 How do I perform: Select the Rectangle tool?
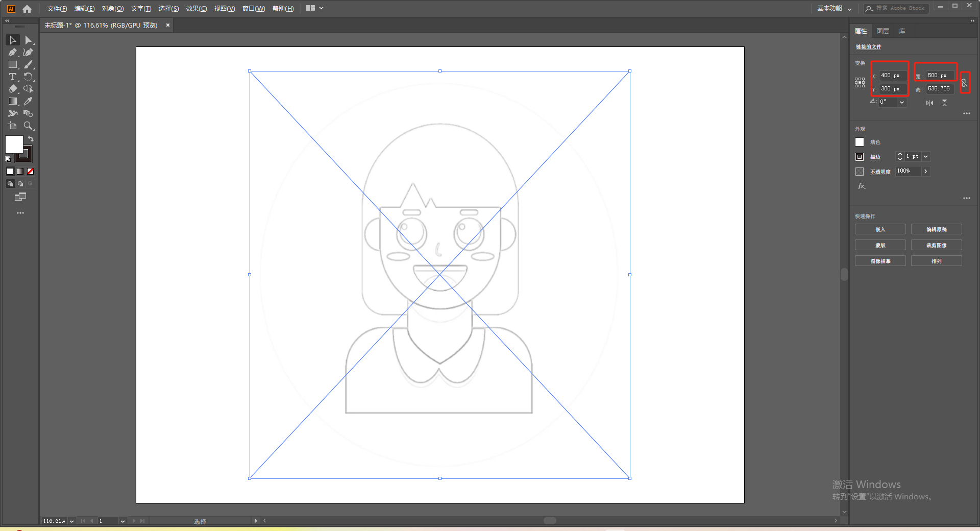[13, 64]
